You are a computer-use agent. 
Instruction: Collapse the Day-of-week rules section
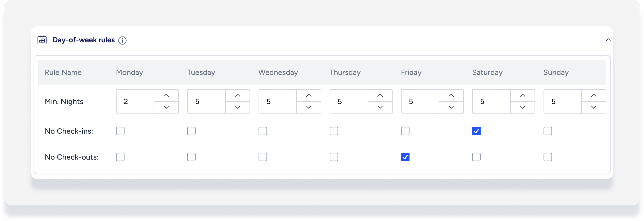pyautogui.click(x=608, y=40)
